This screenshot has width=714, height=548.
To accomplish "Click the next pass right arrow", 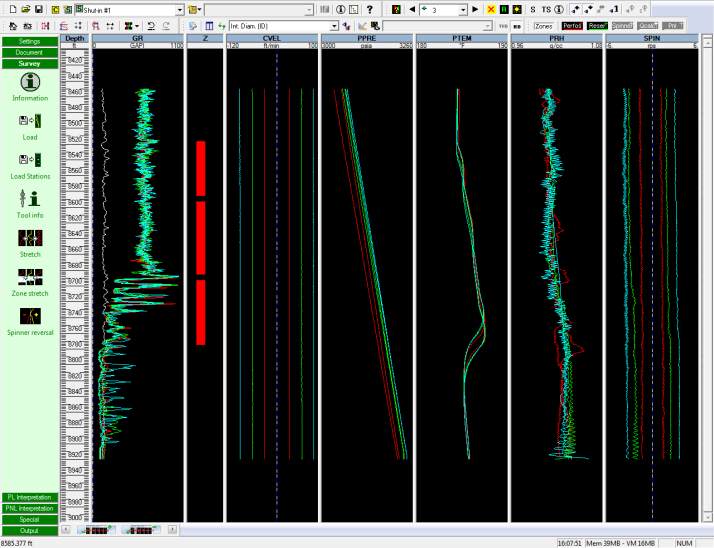I will click(x=475, y=9).
